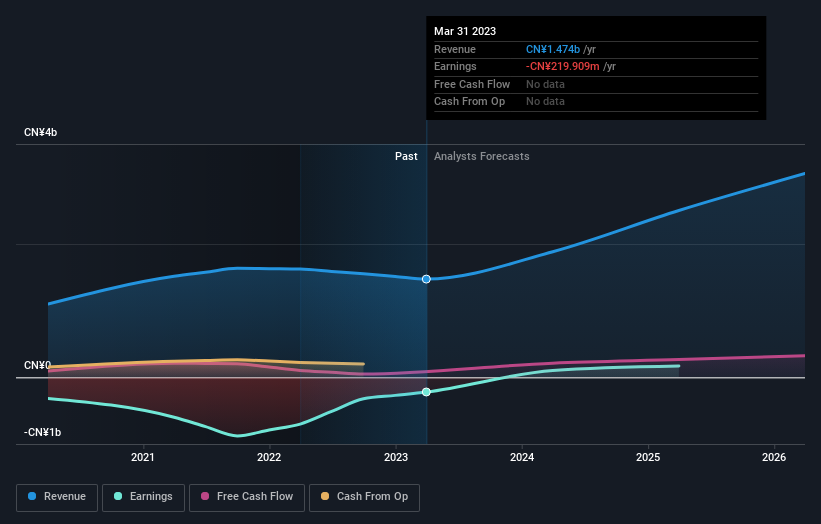This screenshot has width=821, height=524.
Task: Click the 2022 x-axis label
Action: pos(269,458)
